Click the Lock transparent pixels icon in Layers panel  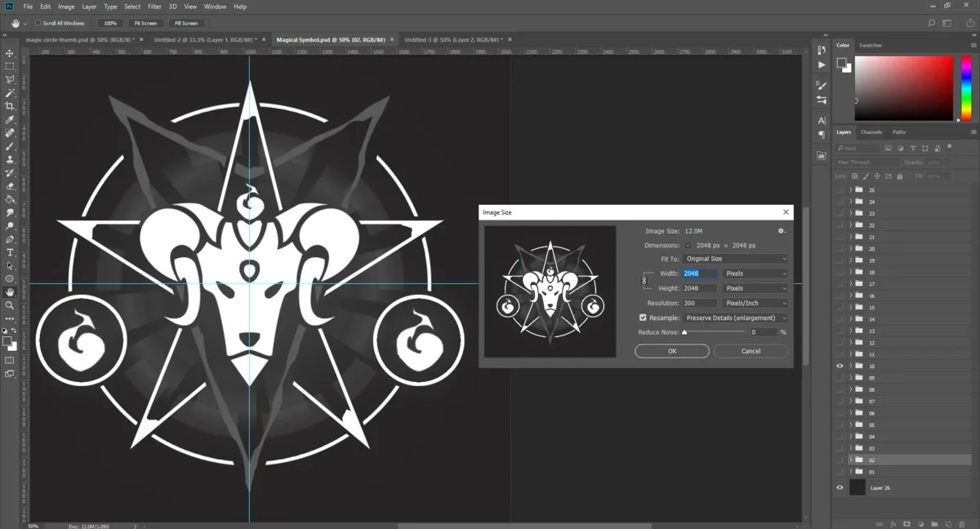point(855,176)
